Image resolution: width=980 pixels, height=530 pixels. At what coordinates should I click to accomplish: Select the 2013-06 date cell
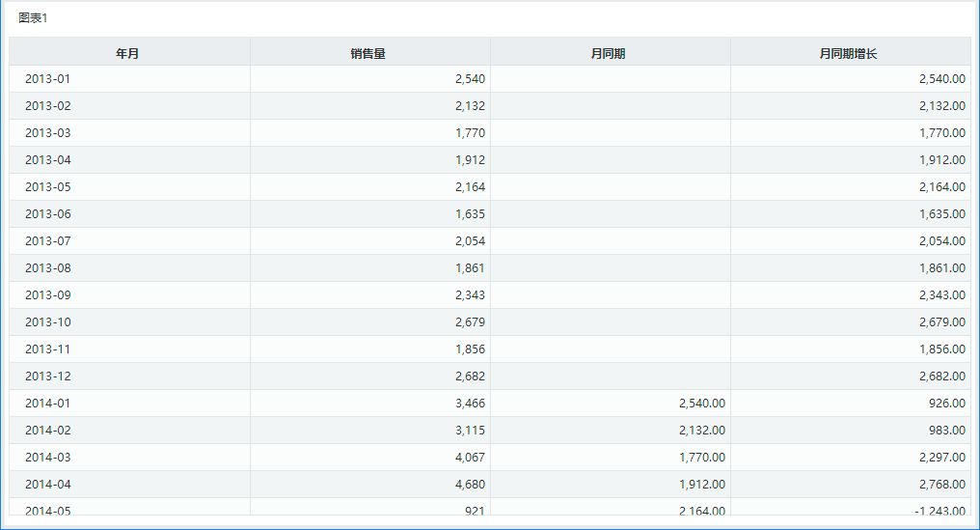(129, 214)
